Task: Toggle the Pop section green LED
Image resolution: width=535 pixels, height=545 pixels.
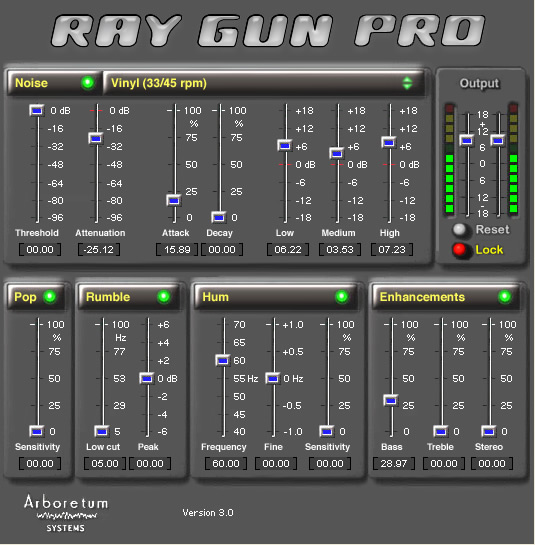Action: pyautogui.click(x=50, y=296)
